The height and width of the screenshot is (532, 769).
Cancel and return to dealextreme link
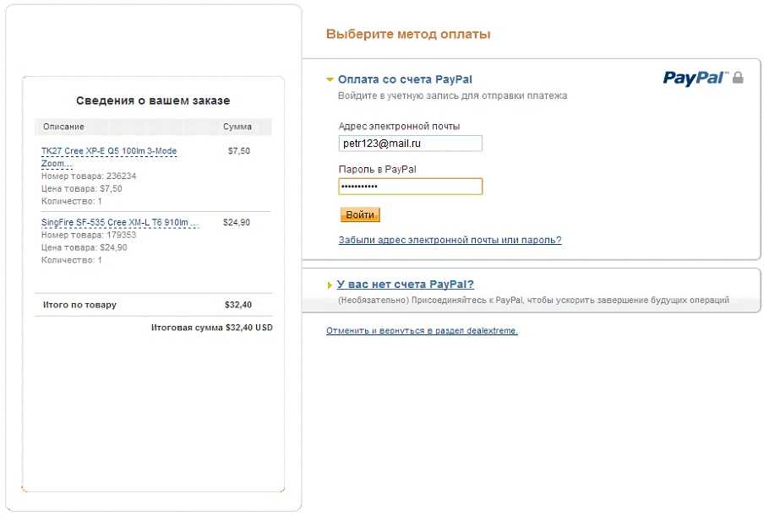pyautogui.click(x=422, y=331)
